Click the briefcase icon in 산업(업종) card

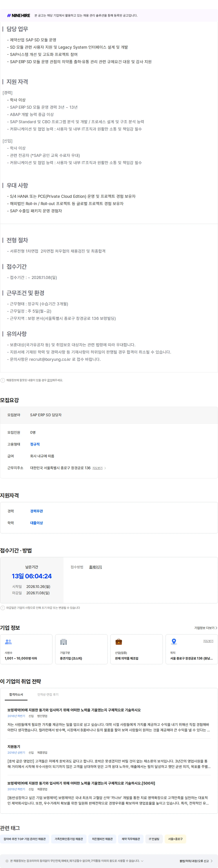[118, 642]
